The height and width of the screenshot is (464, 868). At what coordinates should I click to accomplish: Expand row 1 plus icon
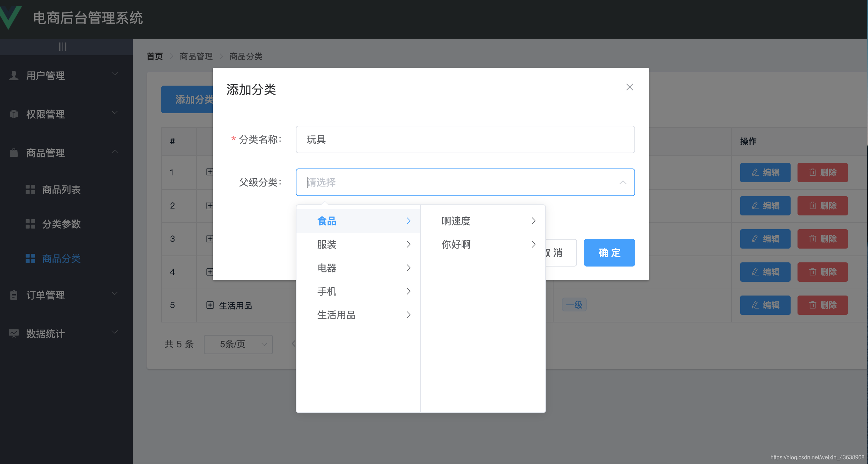point(209,172)
